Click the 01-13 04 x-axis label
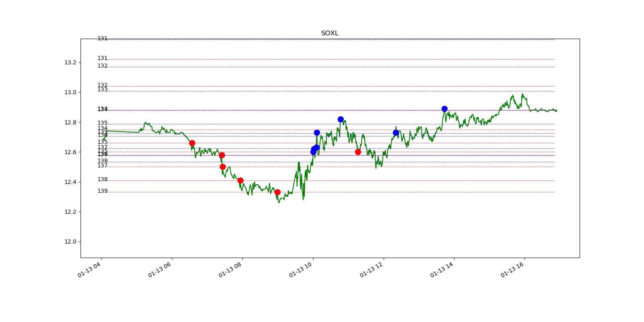This screenshot has height=322, width=644. pos(89,270)
